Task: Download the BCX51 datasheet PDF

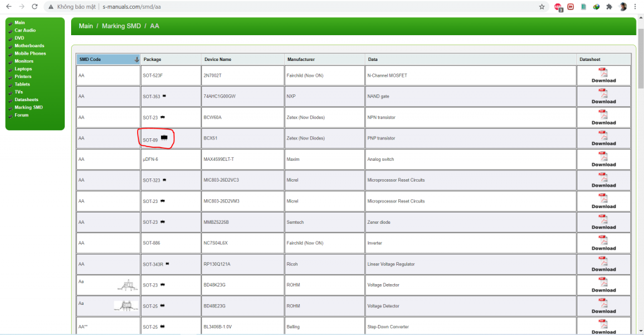Action: tap(603, 138)
